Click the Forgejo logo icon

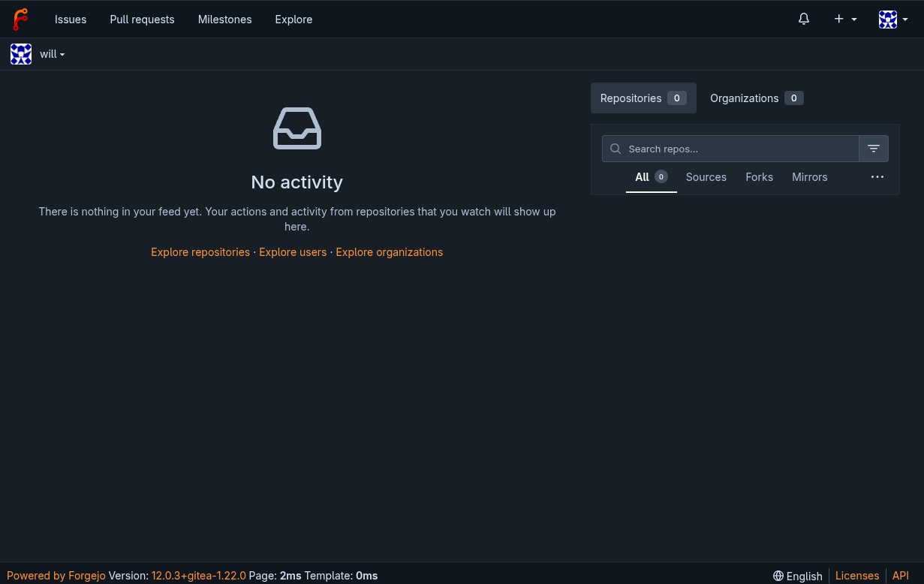(x=20, y=20)
